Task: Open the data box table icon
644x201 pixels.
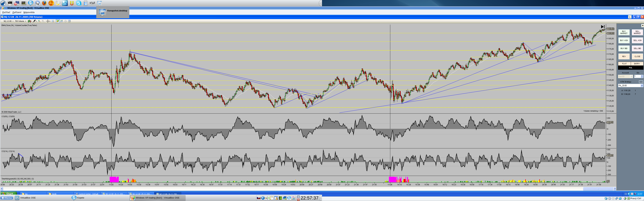Action: point(69,21)
